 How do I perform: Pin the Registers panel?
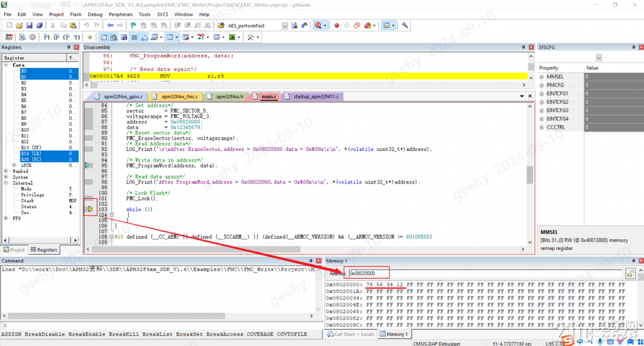click(69, 47)
